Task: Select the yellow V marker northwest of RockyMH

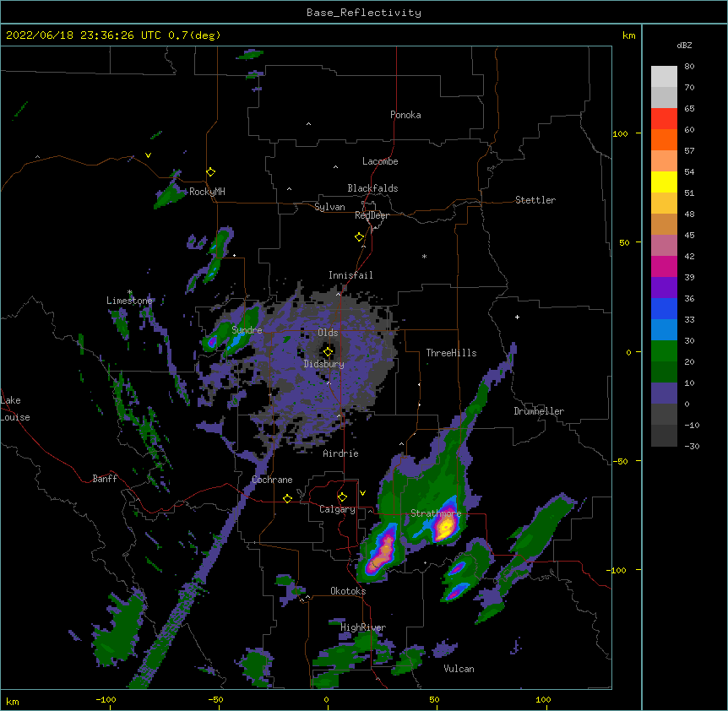Action: 148,155
